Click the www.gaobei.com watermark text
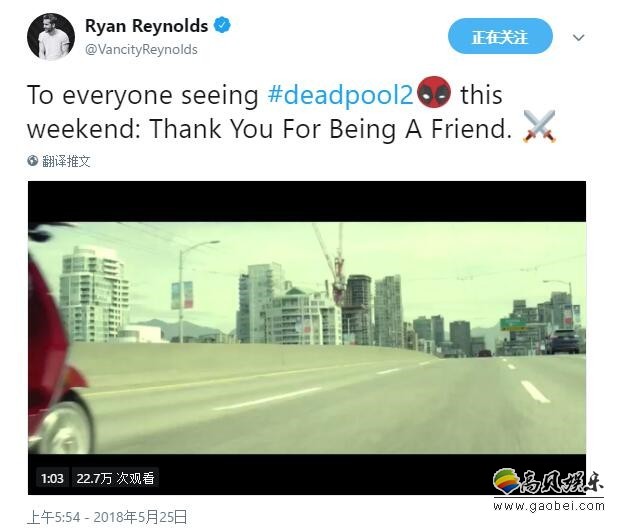 549,506
